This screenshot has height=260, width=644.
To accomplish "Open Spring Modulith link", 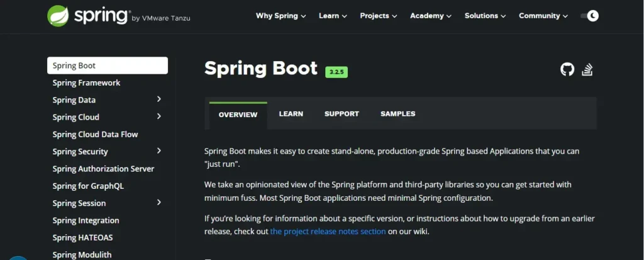I will 82,255.
